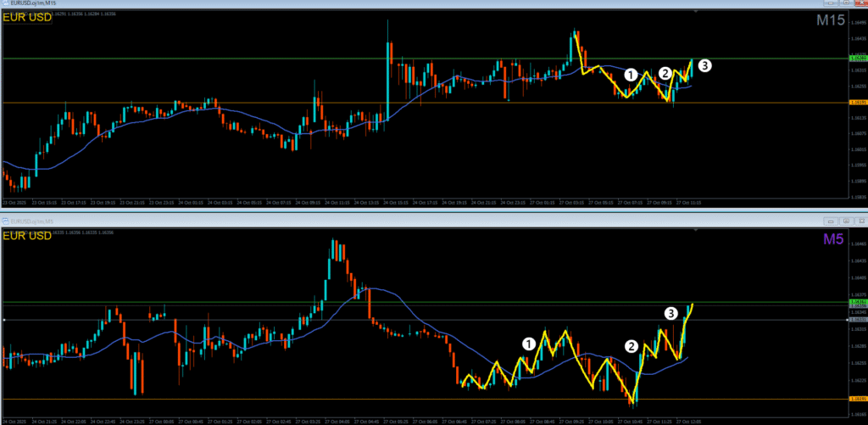The height and width of the screenshot is (425, 868).
Task: Click the orange price tag on M5 price axis
Action: tap(856, 399)
